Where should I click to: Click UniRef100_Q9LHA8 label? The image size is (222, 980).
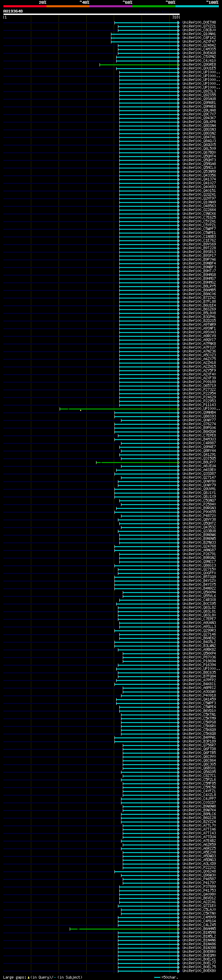tap(199, 110)
